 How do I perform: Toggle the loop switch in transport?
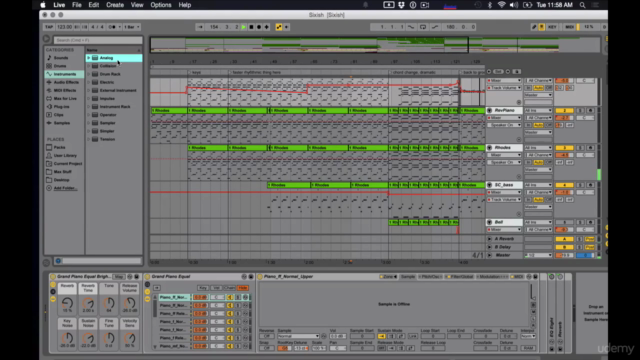(x=423, y=27)
